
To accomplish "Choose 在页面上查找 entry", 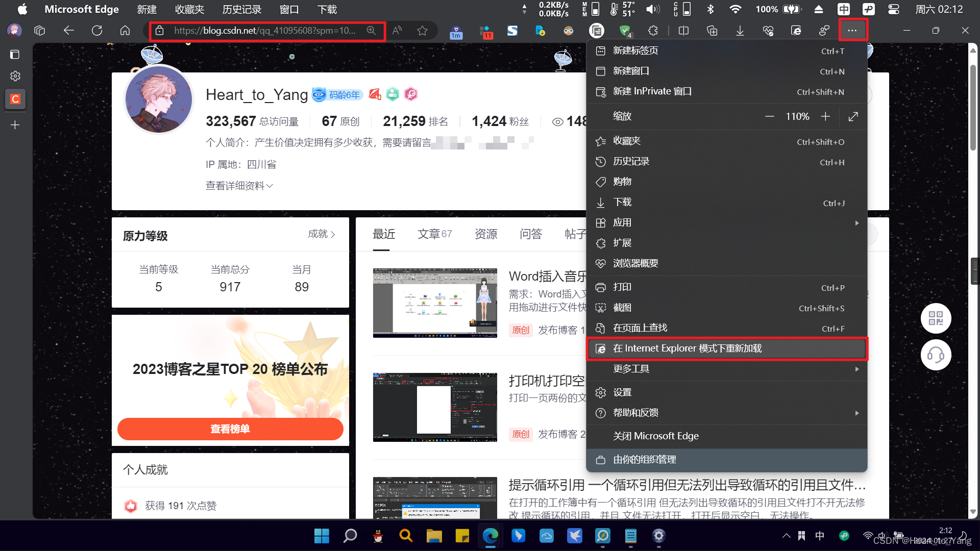I will 727,328.
